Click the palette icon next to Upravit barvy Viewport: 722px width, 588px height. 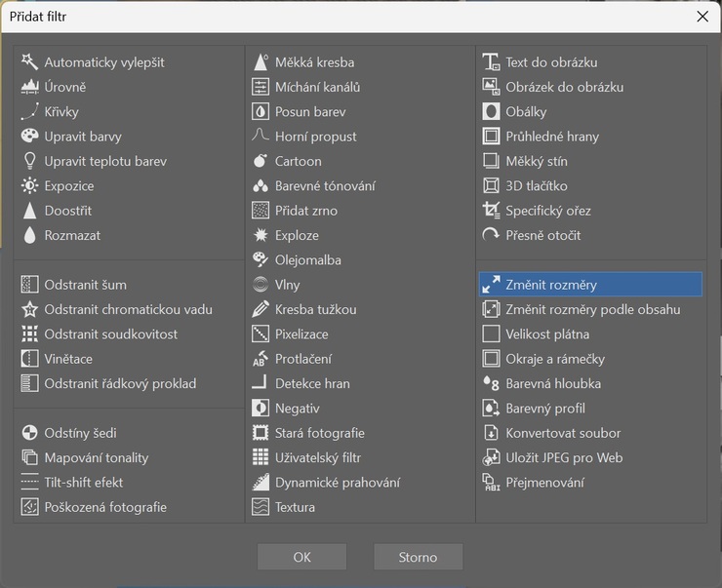coord(29,137)
